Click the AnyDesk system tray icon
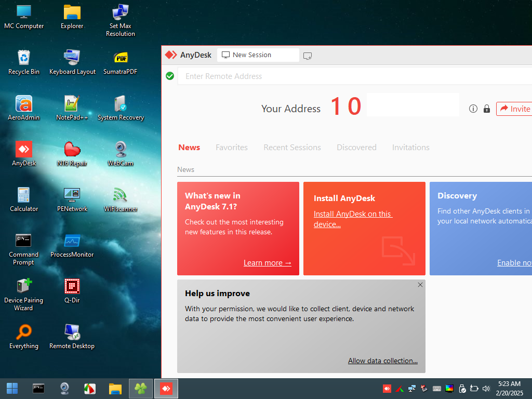Screen dimensions: 532x399 387,389
